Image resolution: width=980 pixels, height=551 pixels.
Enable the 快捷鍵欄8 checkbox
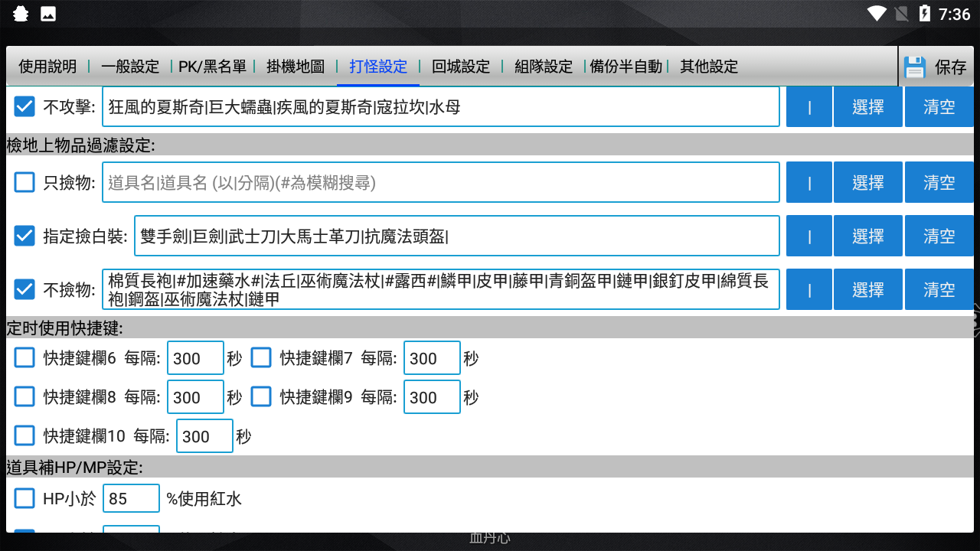click(x=25, y=396)
